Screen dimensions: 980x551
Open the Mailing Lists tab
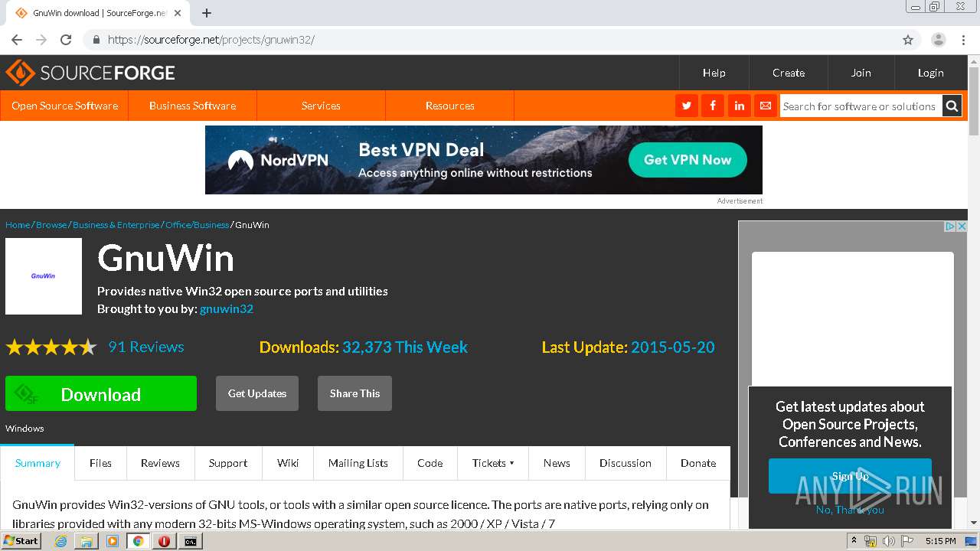click(x=358, y=463)
